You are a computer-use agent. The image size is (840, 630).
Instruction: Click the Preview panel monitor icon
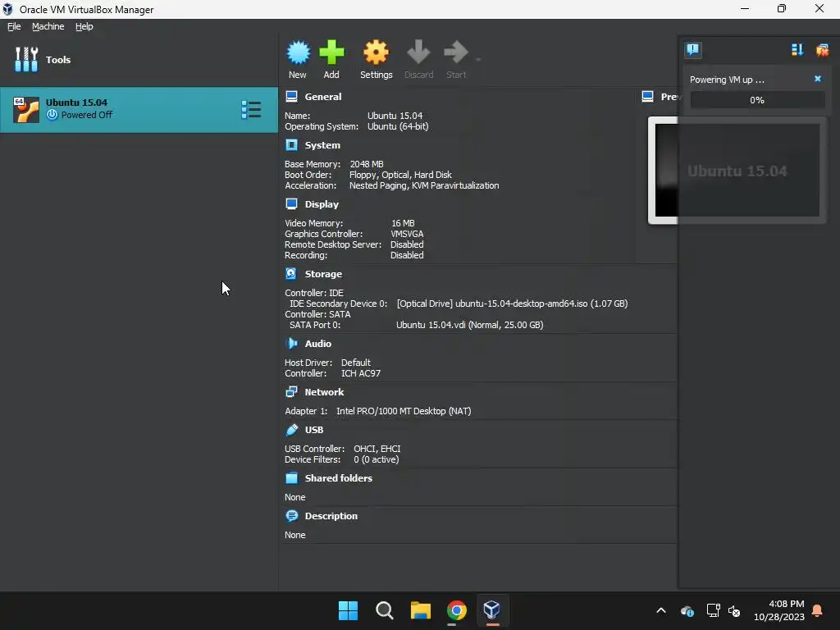(648, 97)
